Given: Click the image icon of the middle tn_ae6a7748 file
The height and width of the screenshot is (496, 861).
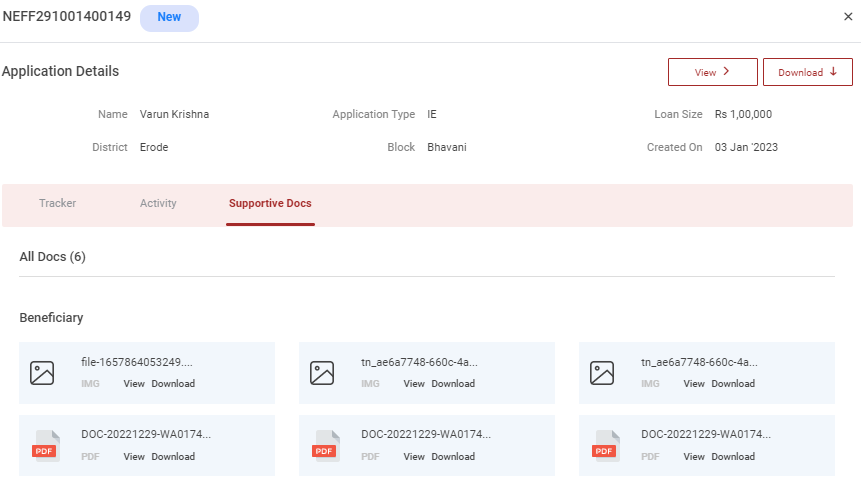Looking at the screenshot, I should (x=322, y=373).
